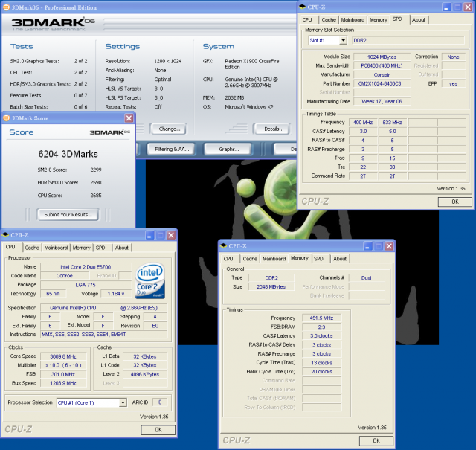Click the Change... settings button
The width and height of the screenshot is (476, 450).
coord(169,129)
